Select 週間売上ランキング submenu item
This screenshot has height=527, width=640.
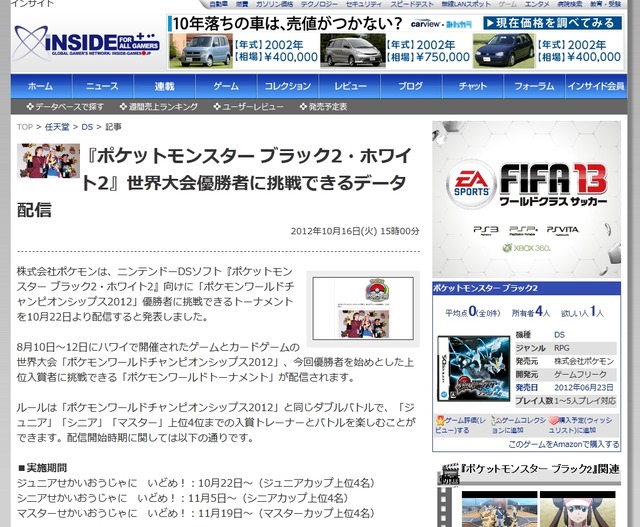pos(159,107)
